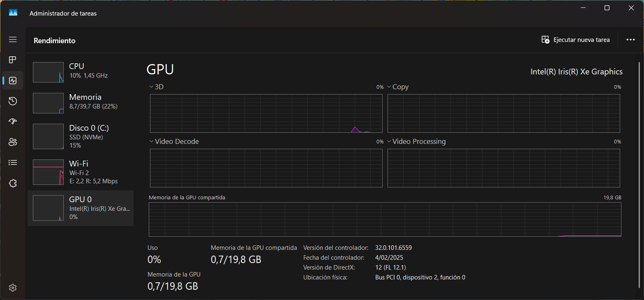644x300 pixels.
Task: Open the Video Processing engine dropdown
Action: (x=389, y=141)
